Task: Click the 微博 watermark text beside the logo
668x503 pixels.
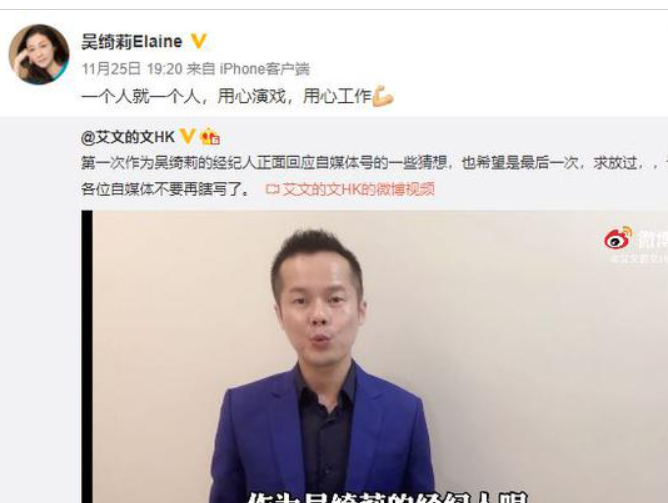Action: [652, 240]
